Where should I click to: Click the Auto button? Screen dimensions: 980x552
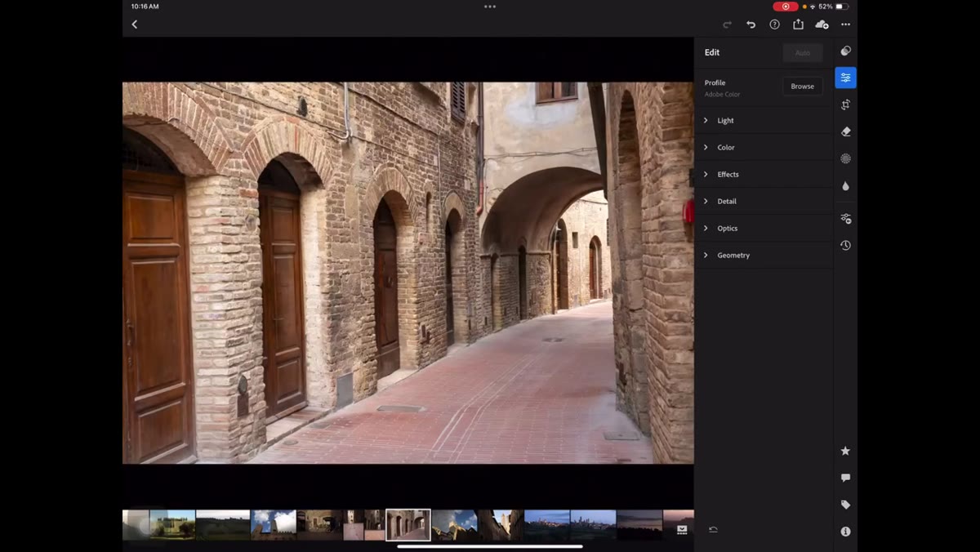pyautogui.click(x=803, y=52)
